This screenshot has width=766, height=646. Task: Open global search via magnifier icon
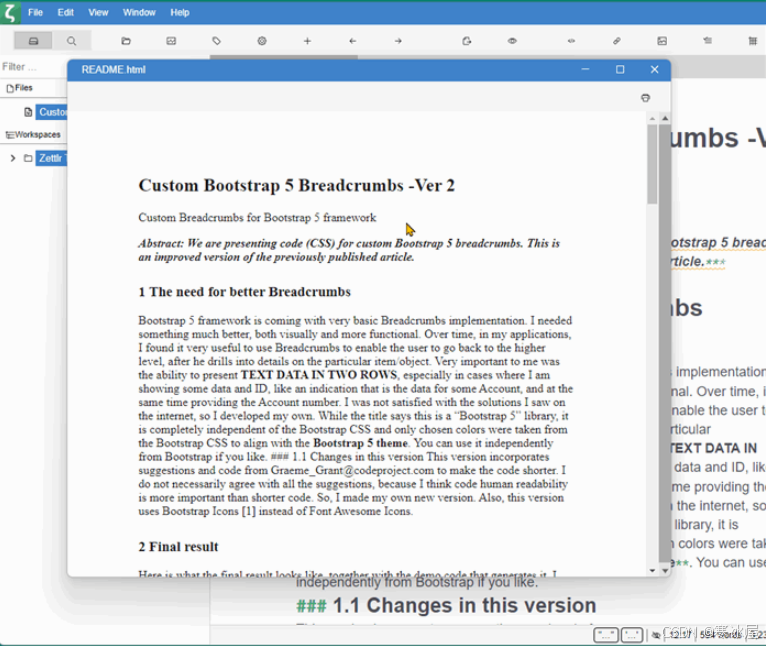(71, 41)
